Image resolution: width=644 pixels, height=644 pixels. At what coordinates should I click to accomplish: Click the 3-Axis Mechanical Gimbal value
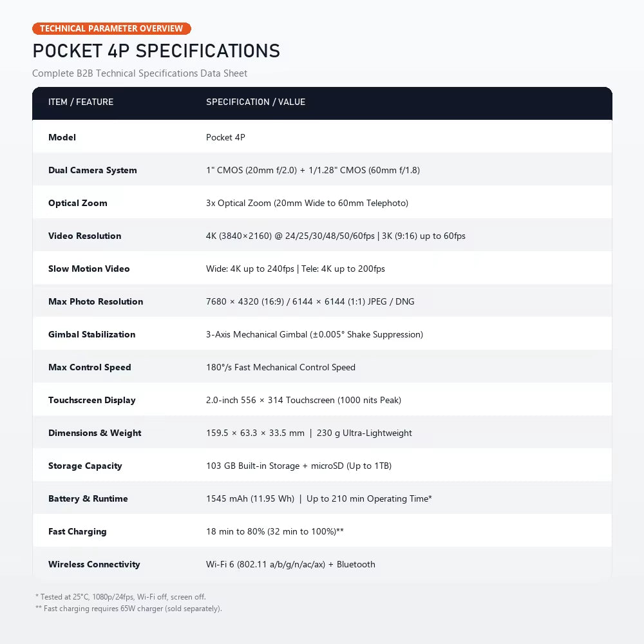pyautogui.click(x=314, y=334)
